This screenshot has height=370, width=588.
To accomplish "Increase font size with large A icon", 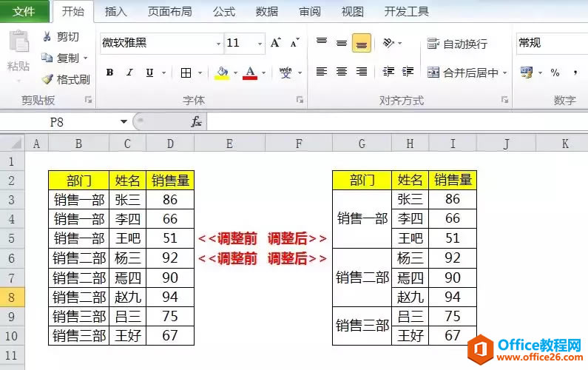I will pyautogui.click(x=276, y=43).
